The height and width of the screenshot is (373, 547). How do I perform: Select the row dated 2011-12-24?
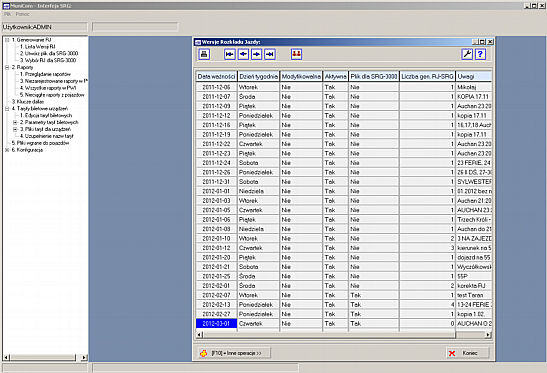pyautogui.click(x=344, y=163)
